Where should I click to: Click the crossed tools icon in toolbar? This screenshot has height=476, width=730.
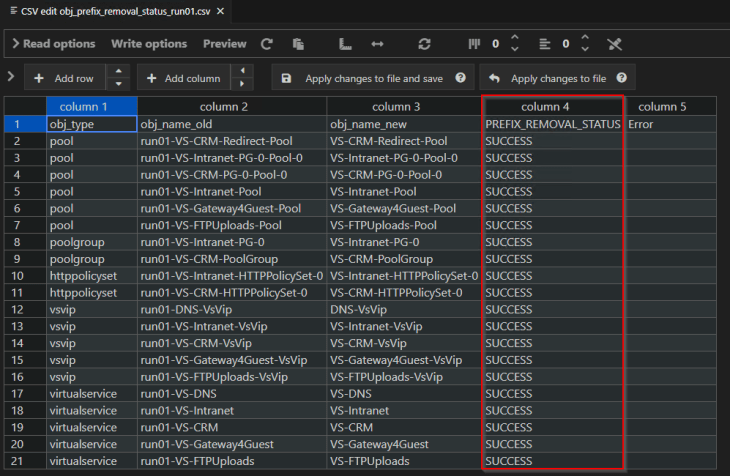point(615,44)
